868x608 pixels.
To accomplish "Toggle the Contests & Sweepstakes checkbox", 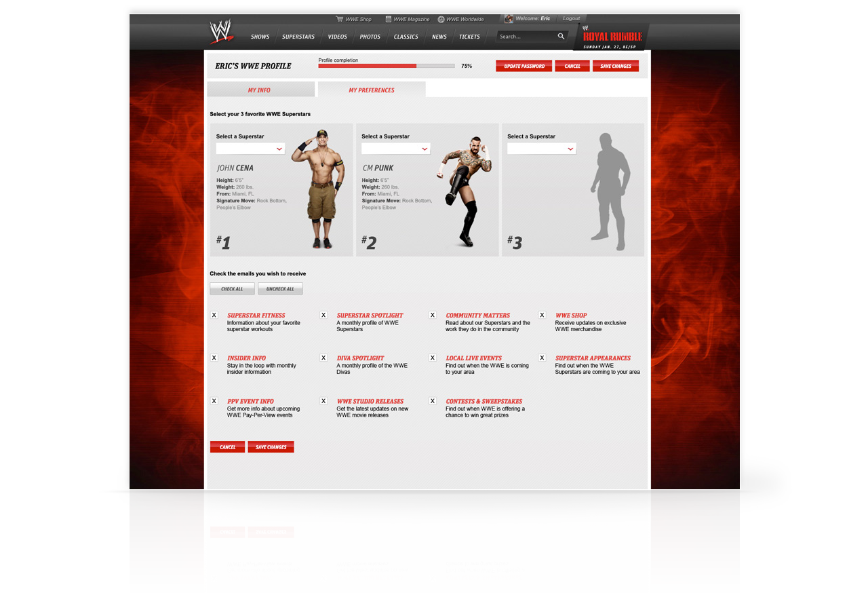I will [x=433, y=401].
